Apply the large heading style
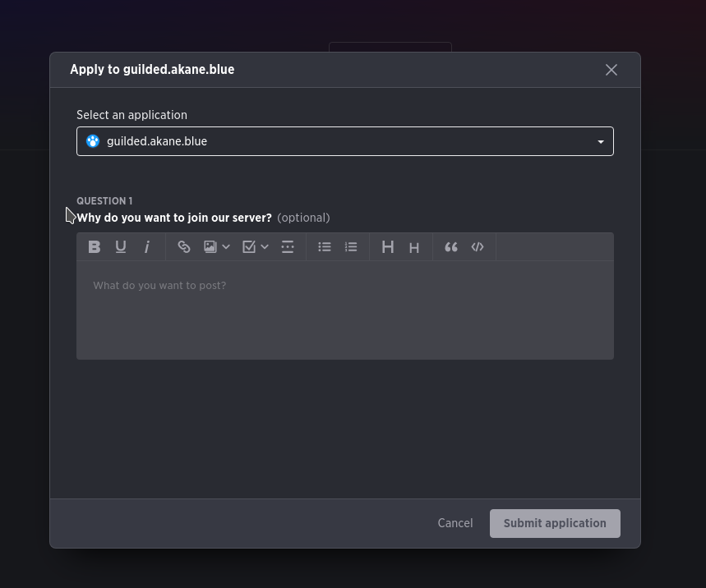The width and height of the screenshot is (706, 588). coord(388,247)
